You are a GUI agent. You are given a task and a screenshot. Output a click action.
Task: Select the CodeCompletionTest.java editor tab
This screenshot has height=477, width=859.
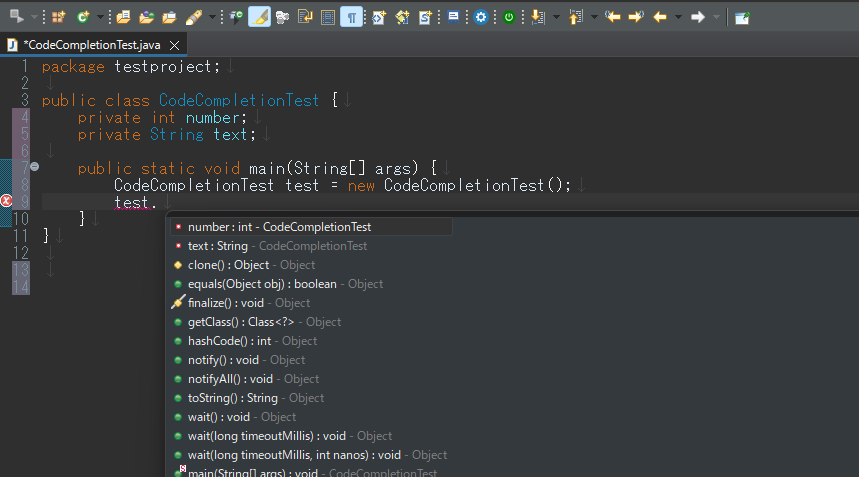(x=93, y=45)
